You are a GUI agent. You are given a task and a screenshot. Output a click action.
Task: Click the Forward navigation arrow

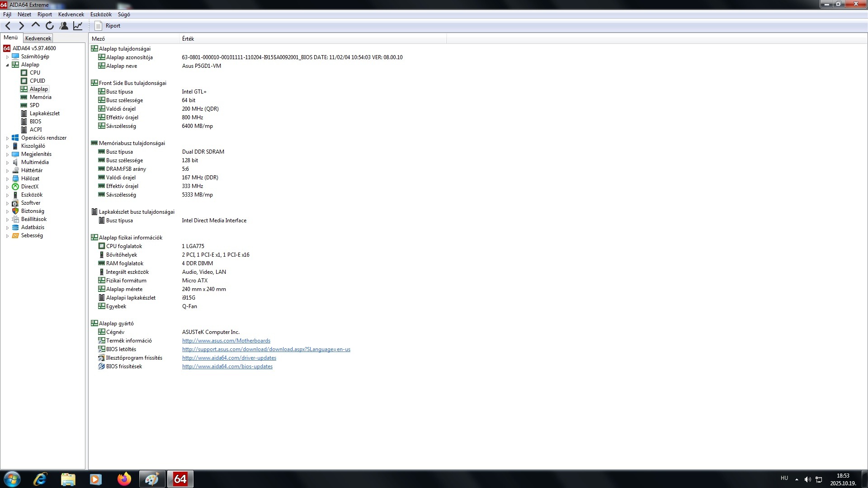[x=21, y=26]
